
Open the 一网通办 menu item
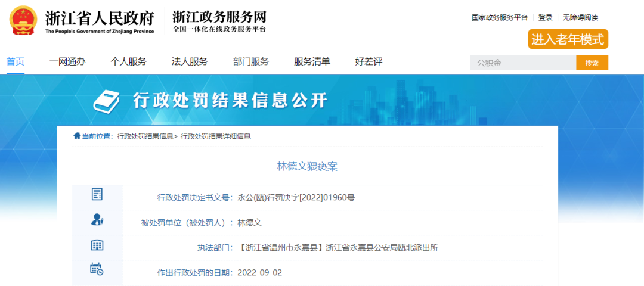(67, 62)
